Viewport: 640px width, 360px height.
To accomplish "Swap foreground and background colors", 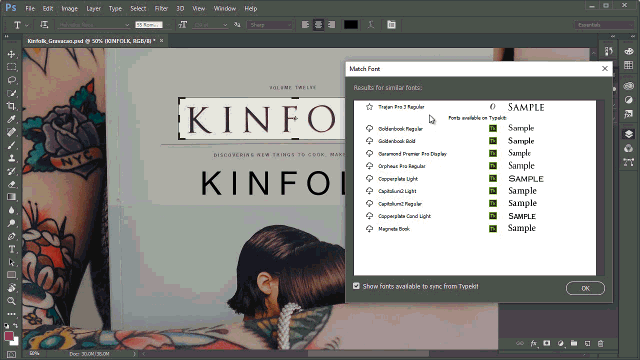I will [16, 326].
